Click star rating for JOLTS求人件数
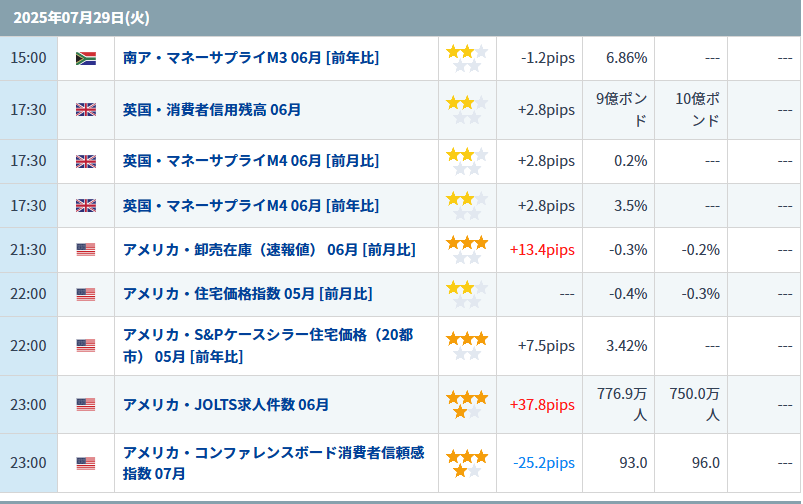The height and width of the screenshot is (504, 803). [467, 405]
